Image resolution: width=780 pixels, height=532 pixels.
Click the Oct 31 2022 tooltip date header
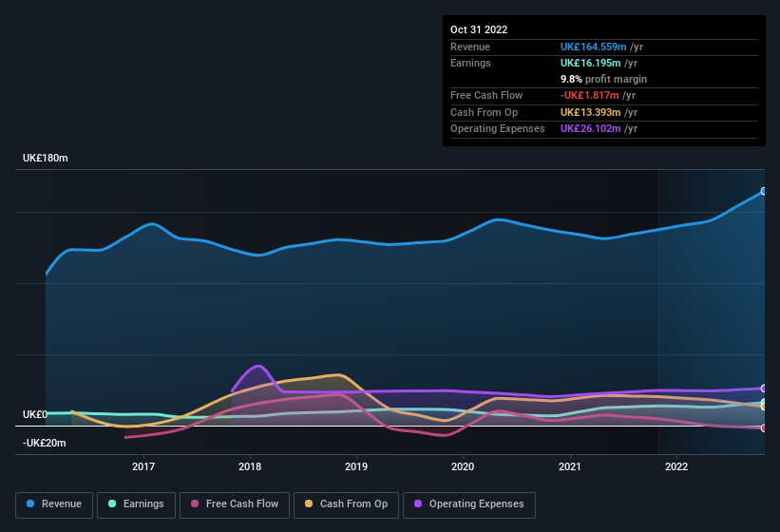[479, 29]
